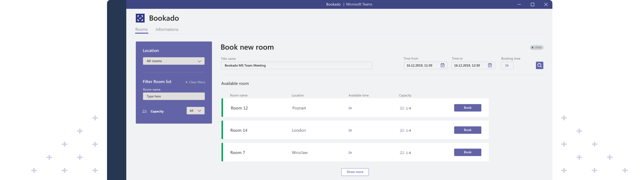Maximize the Bookado Teams window
644x180 pixels.
coord(532,4)
